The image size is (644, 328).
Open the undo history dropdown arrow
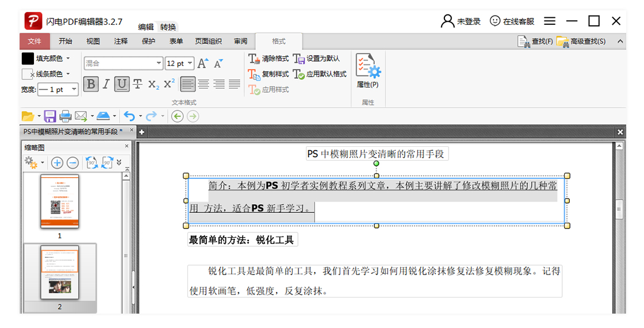point(140,116)
